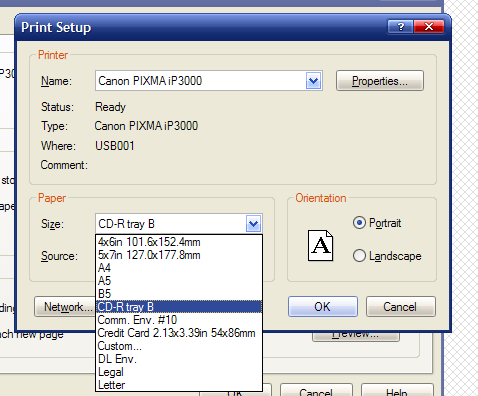Open the printer Name dropdown arrow
The image size is (478, 396).
coord(313,81)
